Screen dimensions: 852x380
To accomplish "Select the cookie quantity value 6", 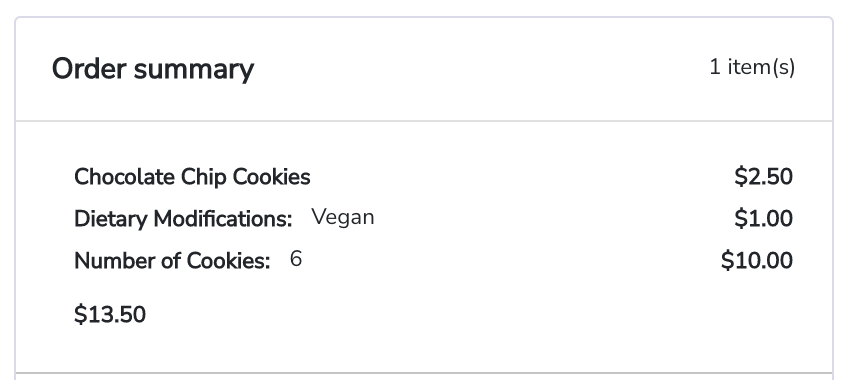I will [x=296, y=259].
